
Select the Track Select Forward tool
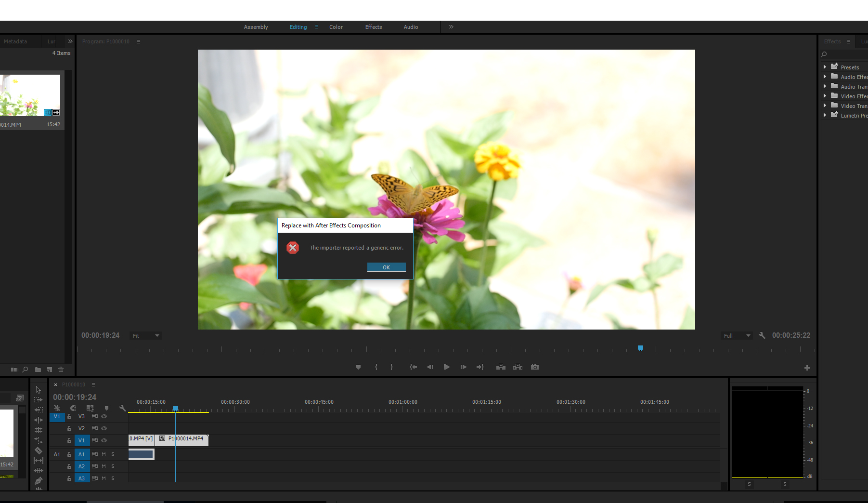tap(39, 400)
